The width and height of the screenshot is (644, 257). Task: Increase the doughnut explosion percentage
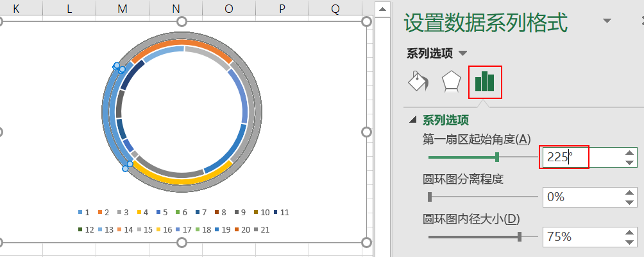629,193
